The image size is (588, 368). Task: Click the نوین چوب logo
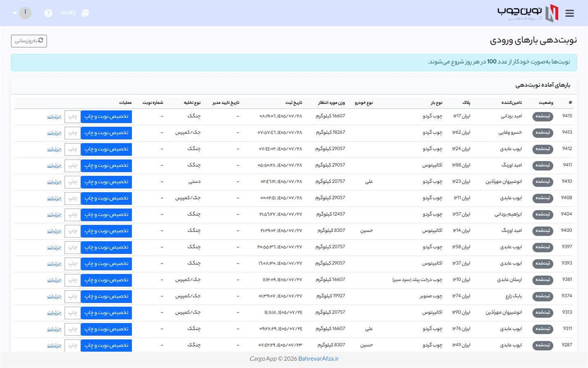pyautogui.click(x=528, y=13)
